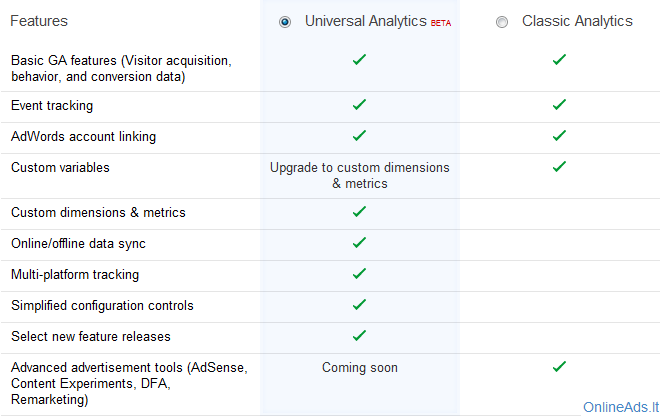
Task: Click the OnlineAds.lt watermark link
Action: (621, 407)
